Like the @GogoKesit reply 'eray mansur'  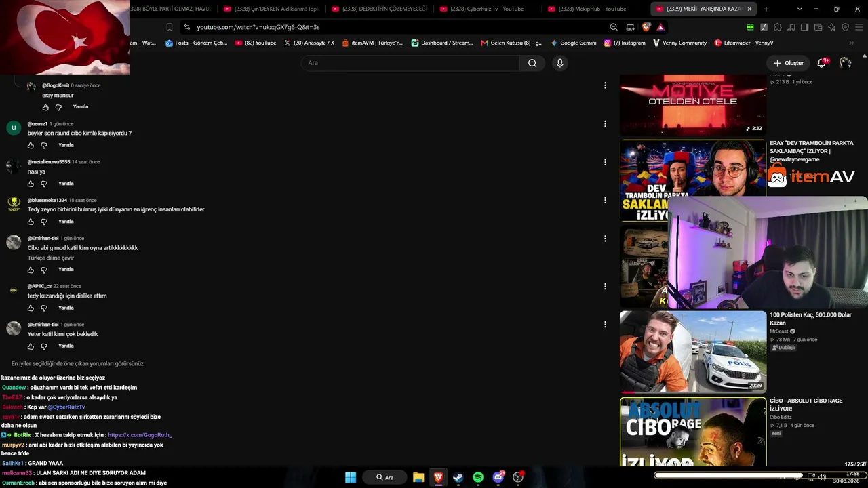[45, 107]
